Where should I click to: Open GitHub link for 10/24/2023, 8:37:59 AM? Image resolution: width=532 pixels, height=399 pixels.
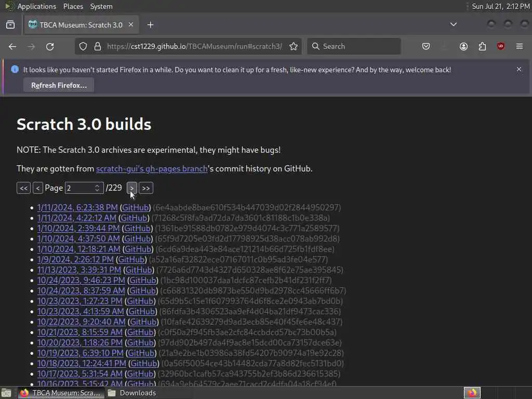click(x=142, y=291)
